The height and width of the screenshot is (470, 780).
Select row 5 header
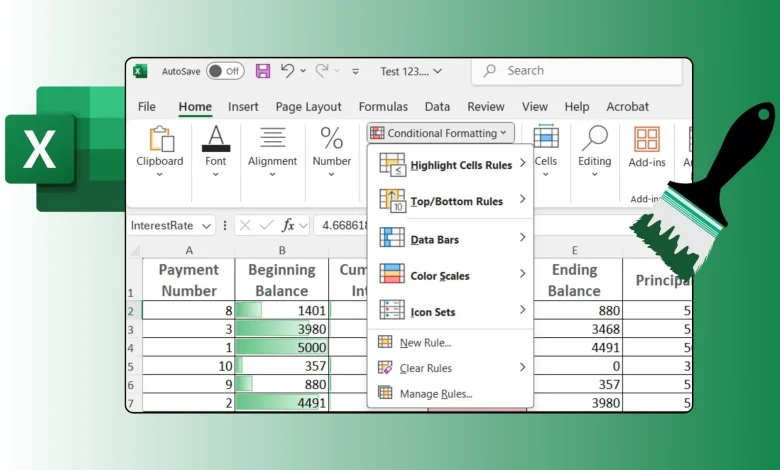pos(134,367)
